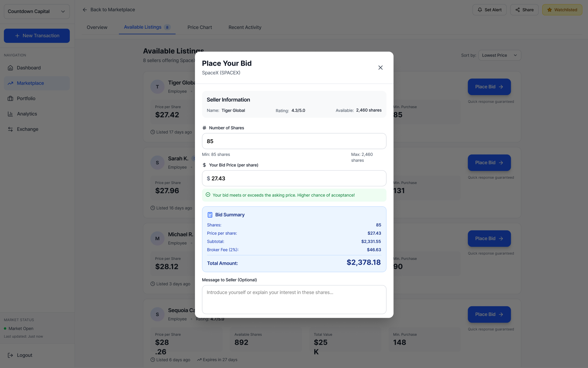The width and height of the screenshot is (588, 368).
Task: Click the Message to Seller text area
Action: [294, 299]
